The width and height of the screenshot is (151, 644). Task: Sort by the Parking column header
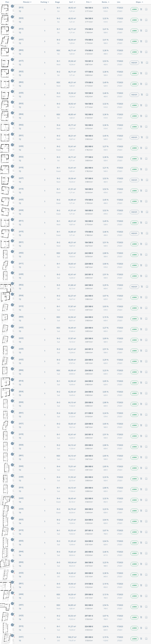pyautogui.click(x=45, y=2)
